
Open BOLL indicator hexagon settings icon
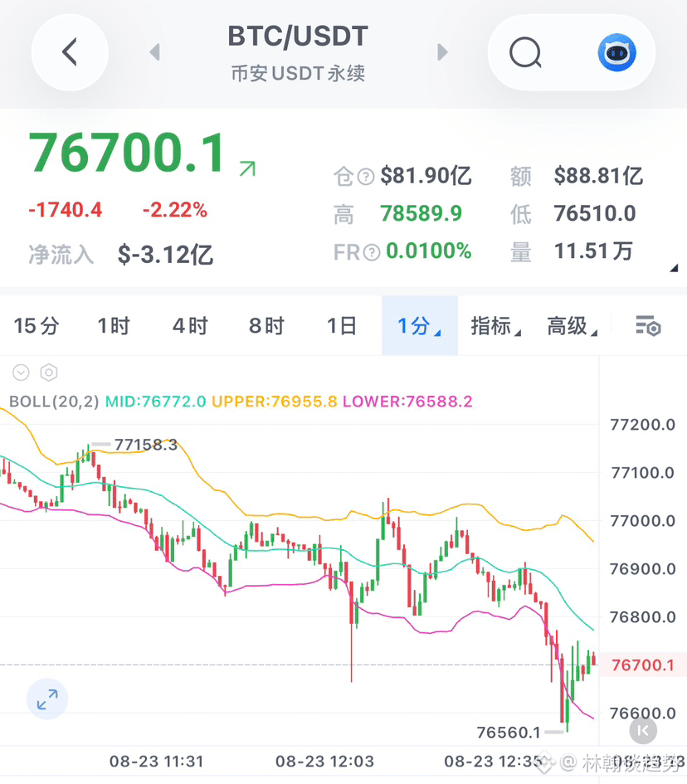[x=49, y=373]
